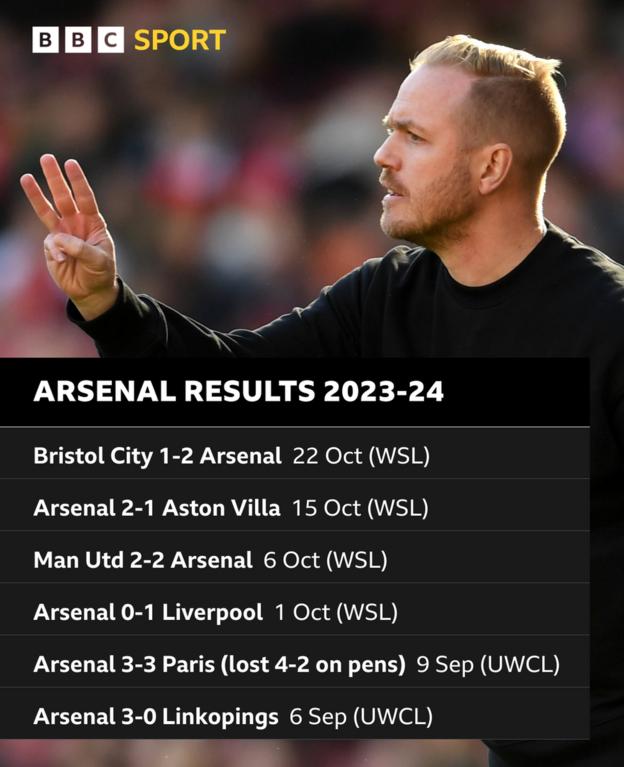This screenshot has width=624, height=767.
Task: Click the 6 Oct (WSL) date label
Action: coord(325,561)
